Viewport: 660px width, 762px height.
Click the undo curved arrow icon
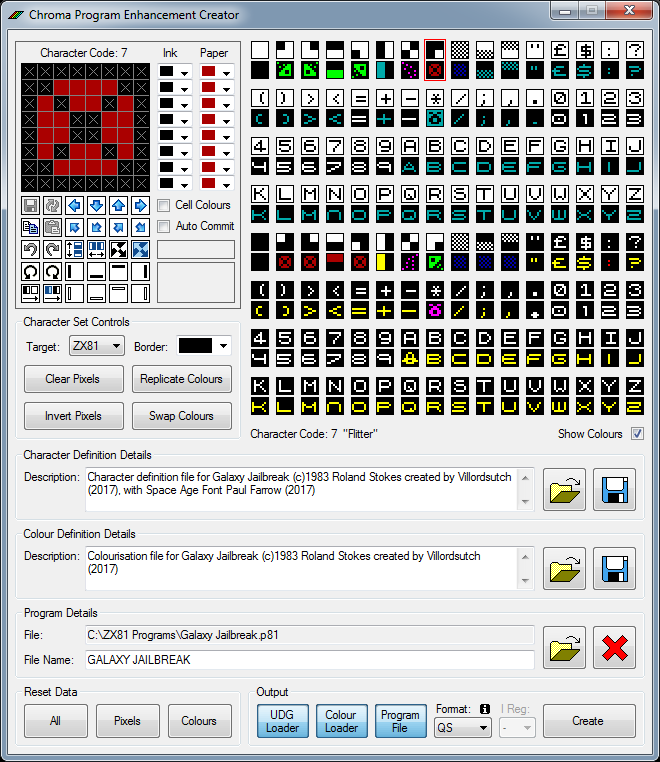(x=31, y=250)
